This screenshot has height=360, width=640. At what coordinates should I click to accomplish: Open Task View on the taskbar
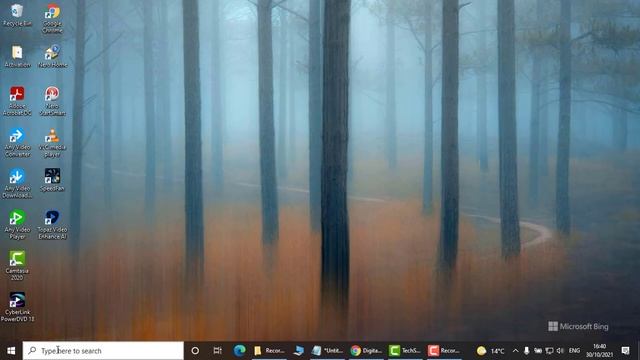(x=218, y=351)
